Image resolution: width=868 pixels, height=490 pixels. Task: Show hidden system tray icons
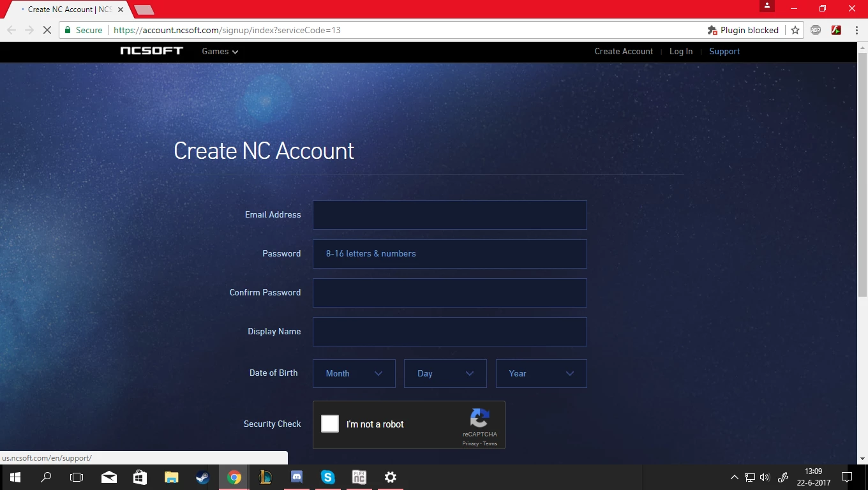[x=734, y=477]
